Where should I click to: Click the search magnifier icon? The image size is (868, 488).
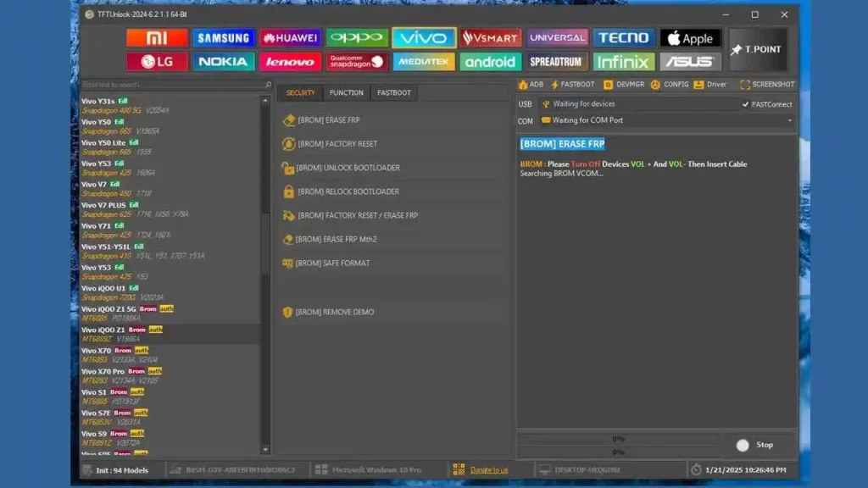(x=268, y=85)
